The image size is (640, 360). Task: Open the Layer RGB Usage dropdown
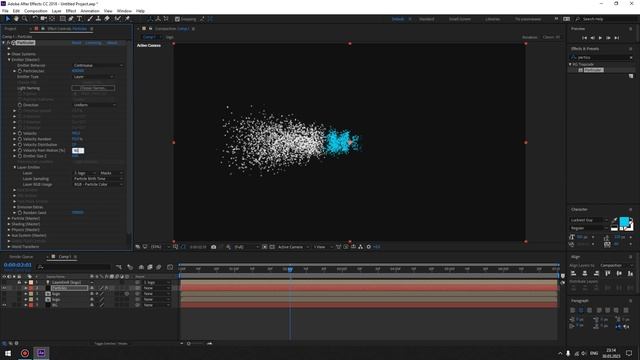98,184
